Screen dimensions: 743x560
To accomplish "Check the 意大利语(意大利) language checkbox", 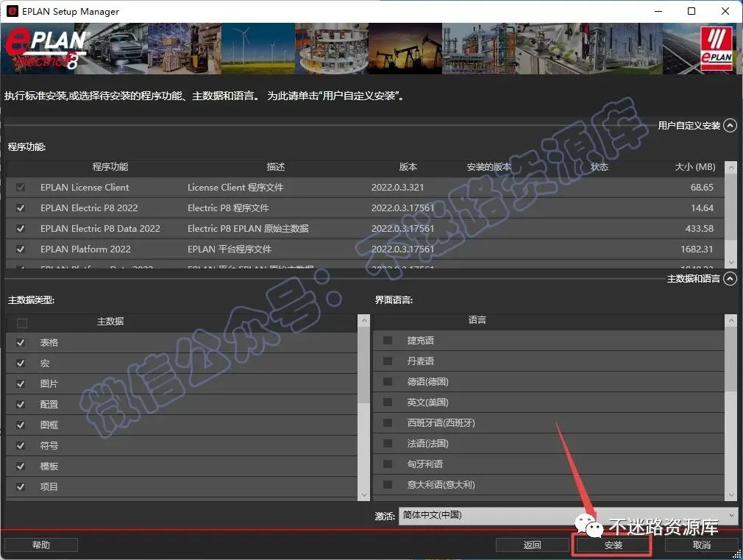I will click(x=388, y=485).
